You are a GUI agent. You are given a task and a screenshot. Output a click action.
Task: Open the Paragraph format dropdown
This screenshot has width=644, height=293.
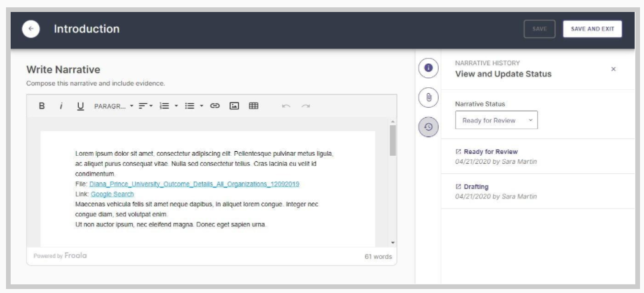point(114,106)
